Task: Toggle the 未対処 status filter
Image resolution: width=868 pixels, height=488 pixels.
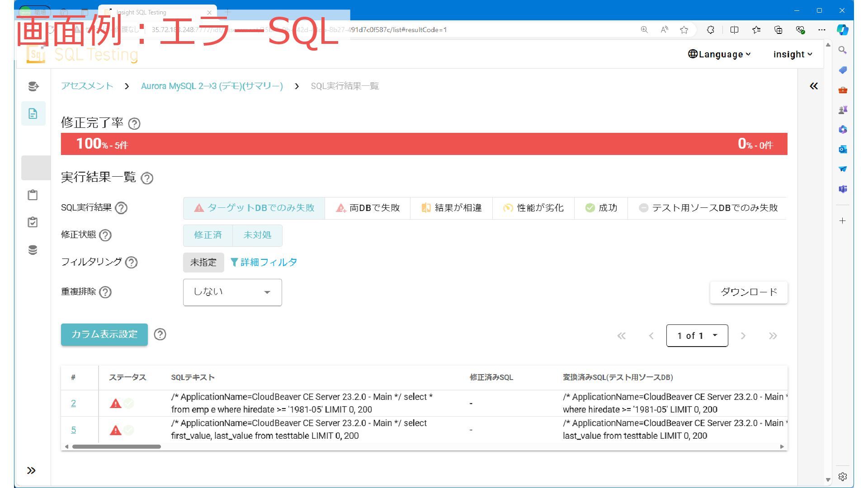Action: [x=257, y=235]
